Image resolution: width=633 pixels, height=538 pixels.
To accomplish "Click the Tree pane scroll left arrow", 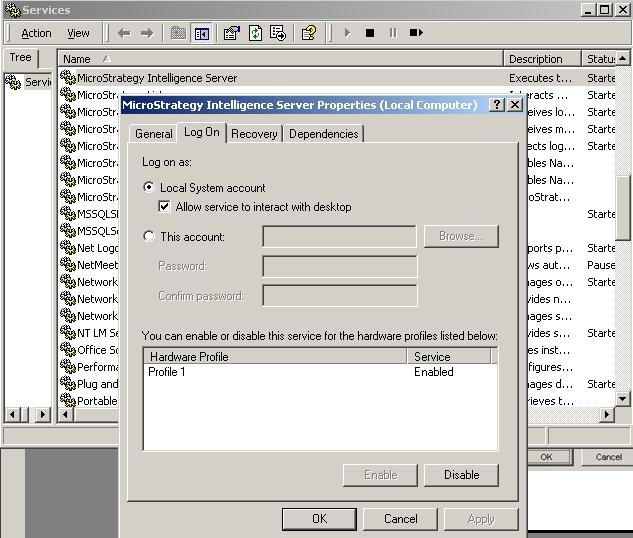I will coord(12,414).
